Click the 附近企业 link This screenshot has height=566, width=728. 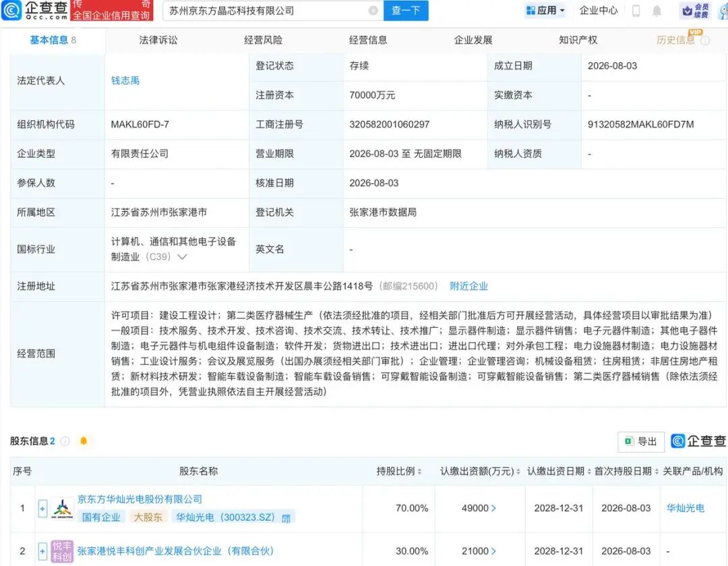point(468,286)
